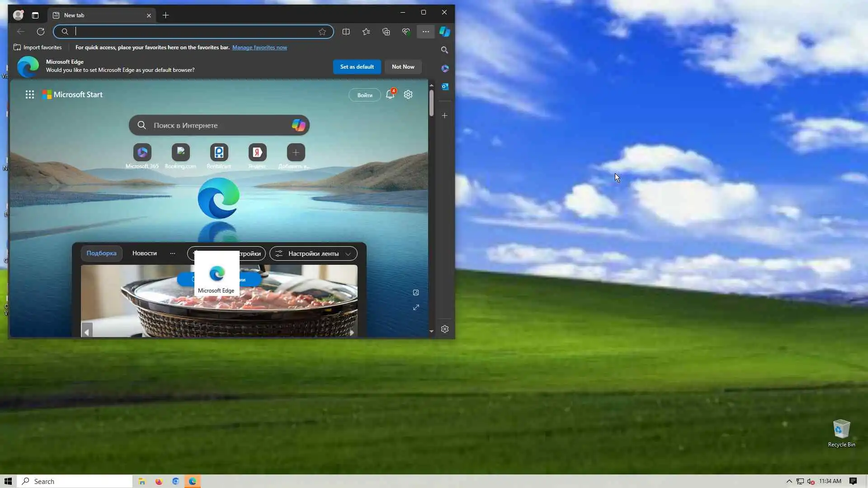868x488 pixels.
Task: Click Set as default button
Action: (x=357, y=67)
